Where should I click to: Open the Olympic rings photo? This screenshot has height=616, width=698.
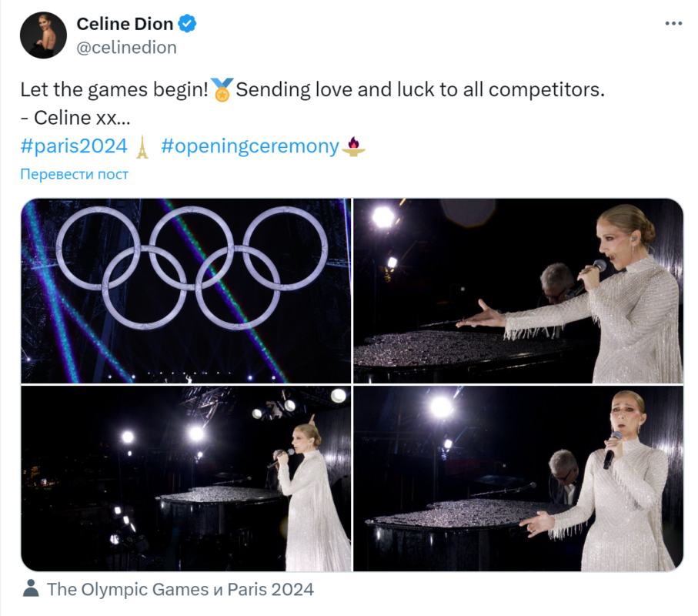coord(185,291)
